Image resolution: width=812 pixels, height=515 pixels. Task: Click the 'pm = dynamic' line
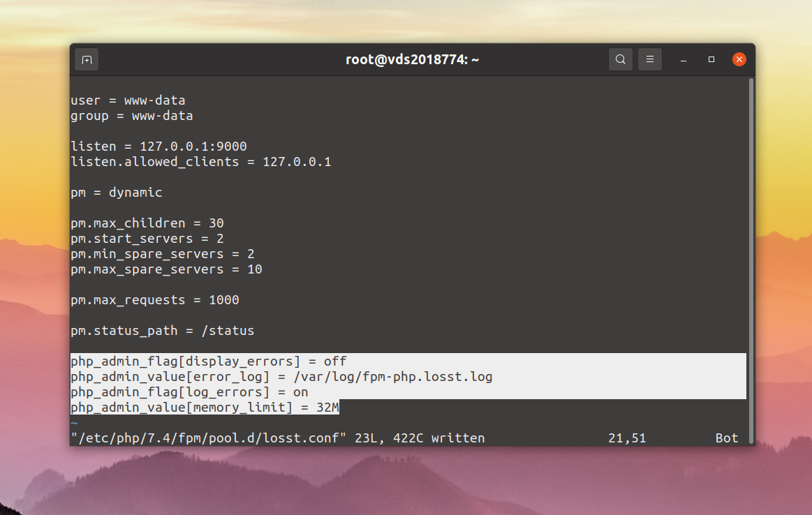[x=117, y=193]
